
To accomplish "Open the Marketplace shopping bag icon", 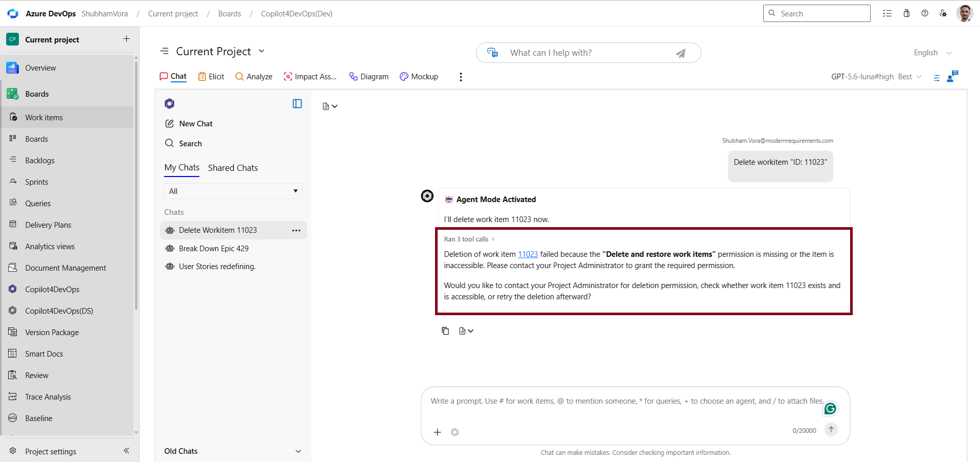I will [x=906, y=13].
